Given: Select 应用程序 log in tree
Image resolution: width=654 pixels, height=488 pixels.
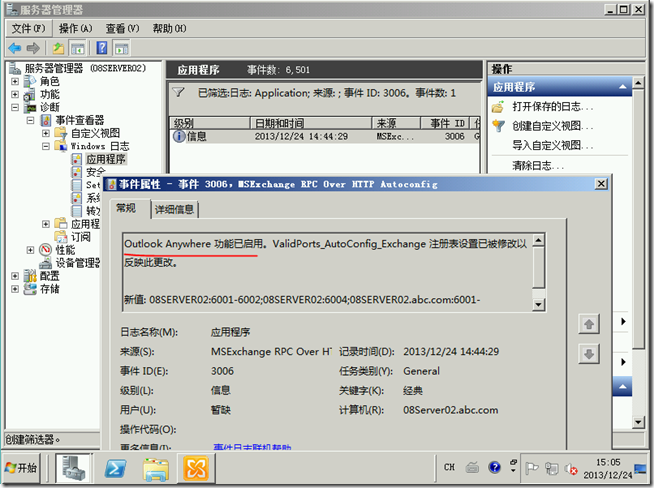Looking at the screenshot, I should click(106, 159).
